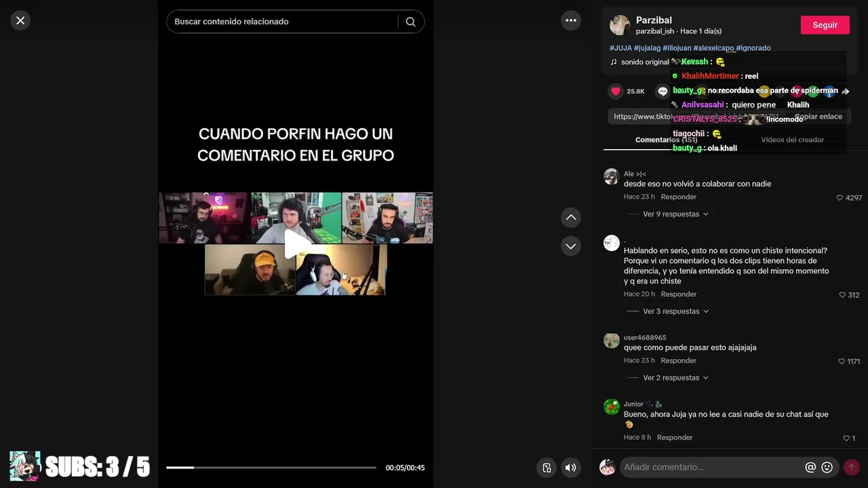Like Junior's comment
Viewport: 868px width, 488px height.
[x=846, y=439]
